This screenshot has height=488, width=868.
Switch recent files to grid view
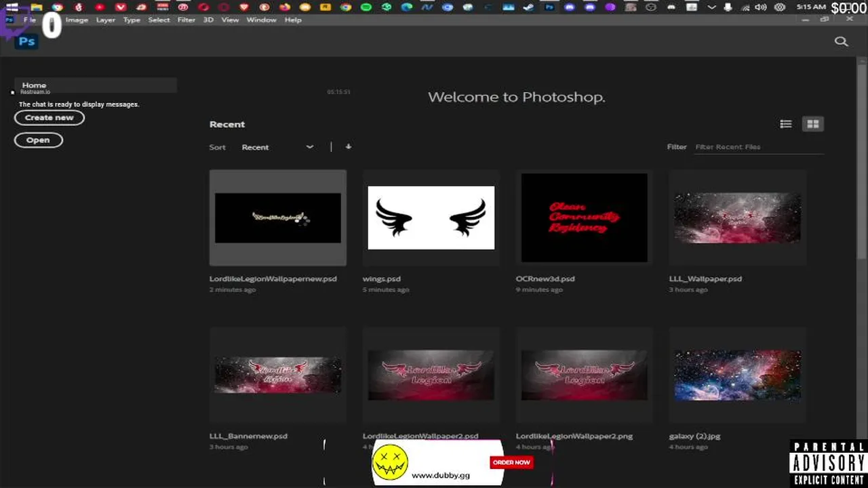tap(812, 124)
